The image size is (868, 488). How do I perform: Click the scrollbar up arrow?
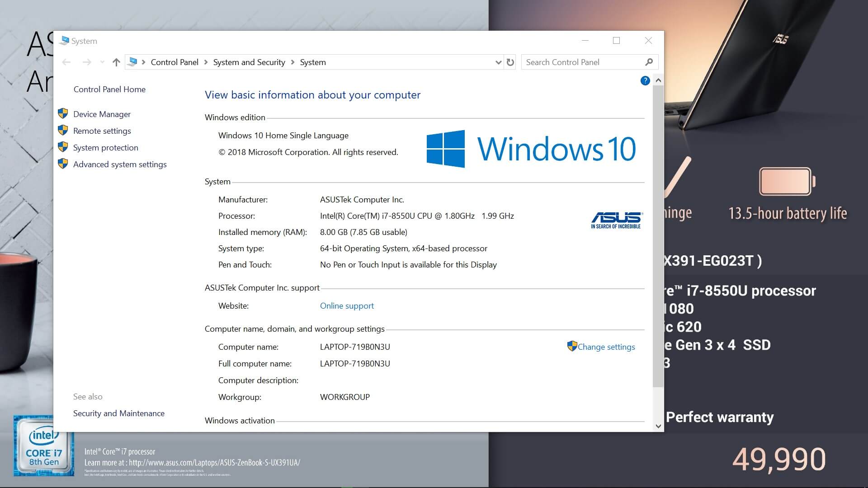tap(658, 80)
